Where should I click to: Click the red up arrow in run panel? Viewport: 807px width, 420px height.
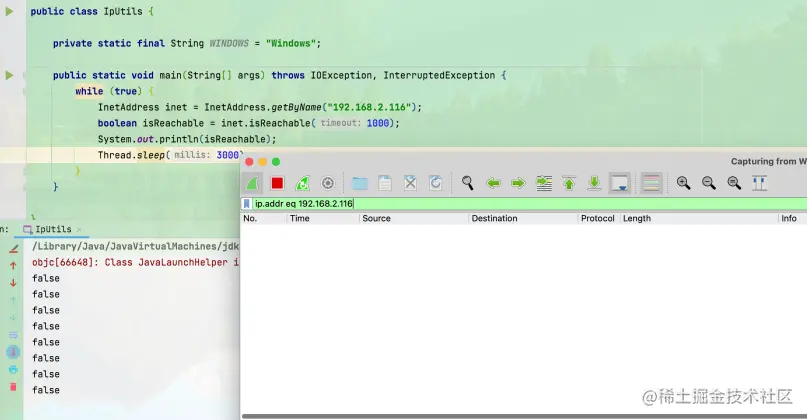click(x=13, y=266)
